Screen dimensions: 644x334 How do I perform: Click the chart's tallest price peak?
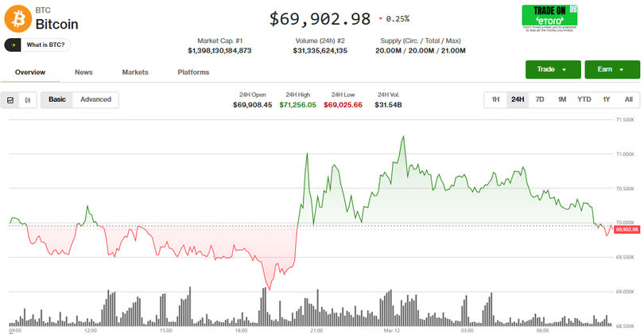(404, 137)
